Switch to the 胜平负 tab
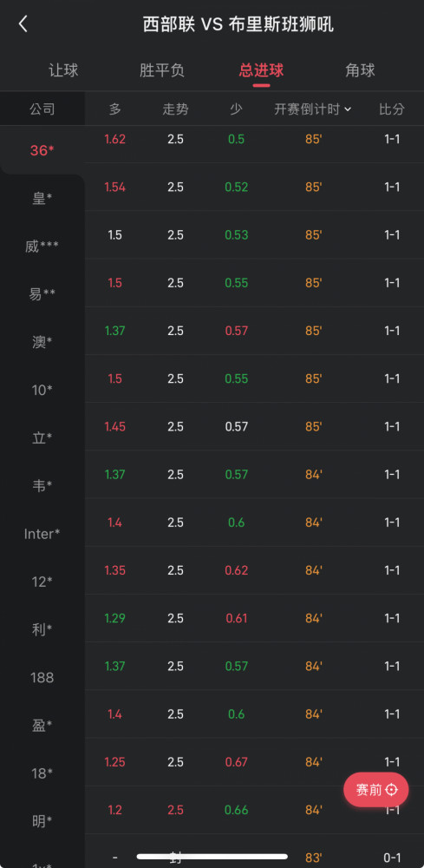The height and width of the screenshot is (868, 424). (162, 71)
